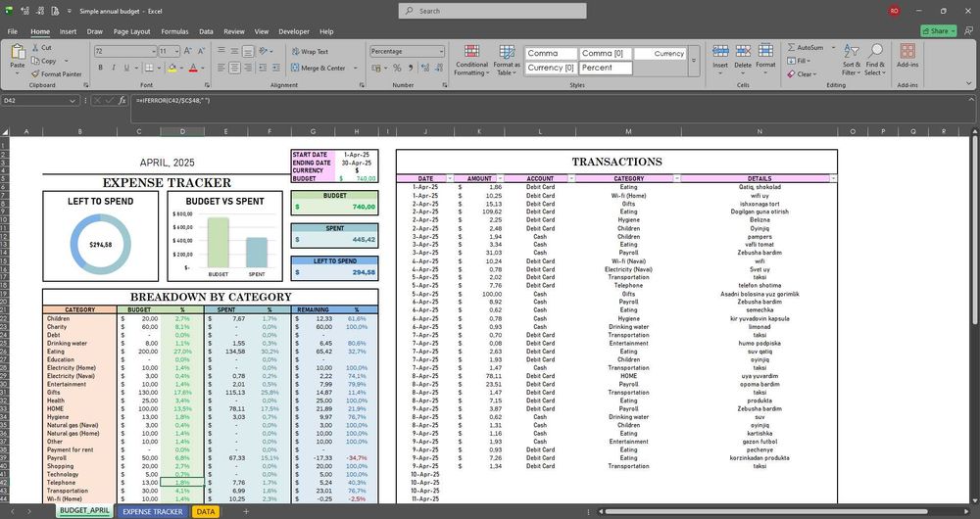Click the Paste clipboard icon
The image size is (980, 519).
click(18, 52)
